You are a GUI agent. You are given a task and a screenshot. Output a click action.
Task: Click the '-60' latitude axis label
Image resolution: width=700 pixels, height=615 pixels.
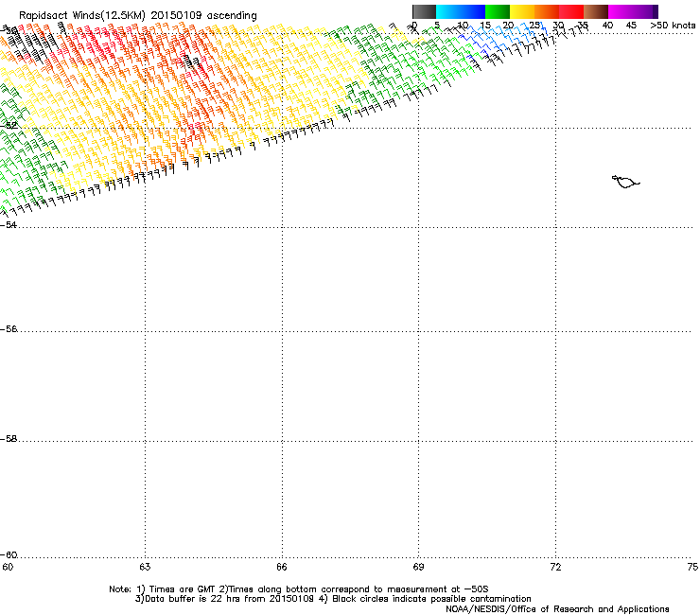[x=9, y=555]
